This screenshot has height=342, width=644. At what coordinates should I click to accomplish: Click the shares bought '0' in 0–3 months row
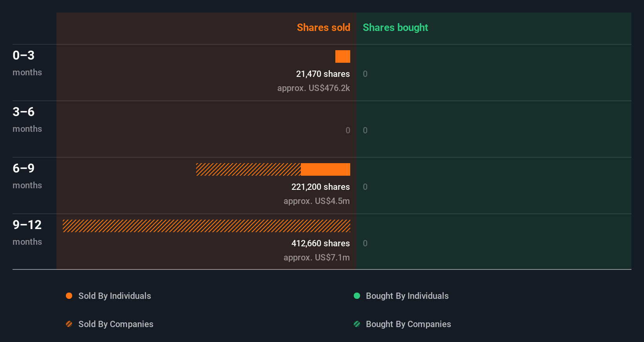(365, 74)
